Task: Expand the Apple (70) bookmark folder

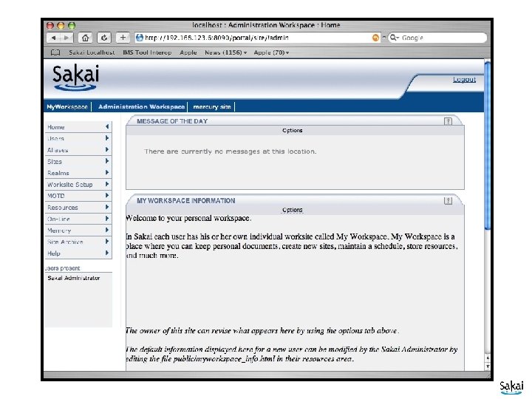Action: click(271, 52)
